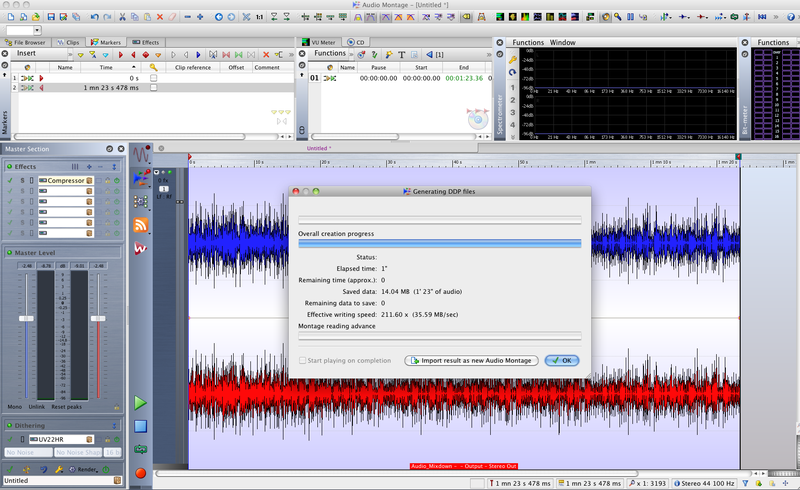Toggle the green Effects section power LED
Image resolution: width=800 pixels, height=490 pixels.
click(x=9, y=166)
